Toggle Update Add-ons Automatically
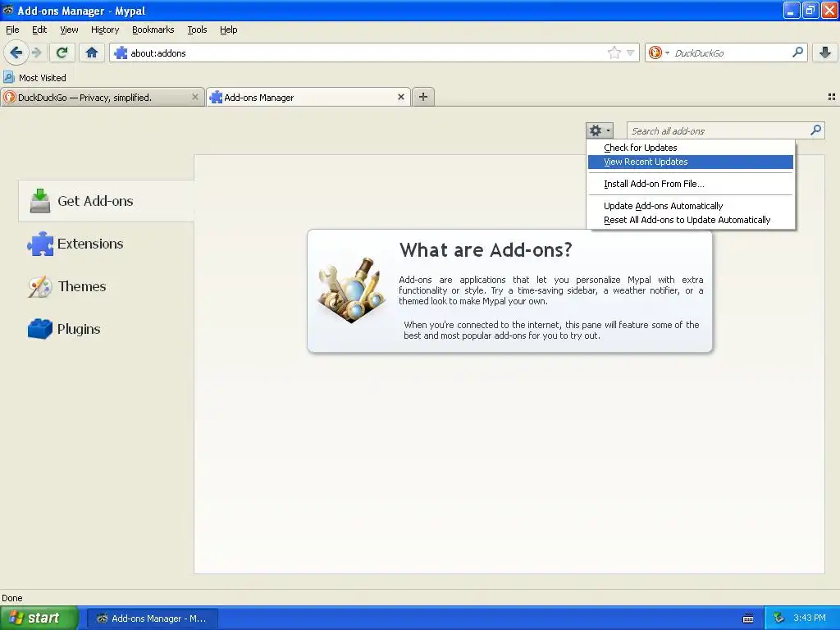The width and height of the screenshot is (840, 630). pyautogui.click(x=691, y=206)
